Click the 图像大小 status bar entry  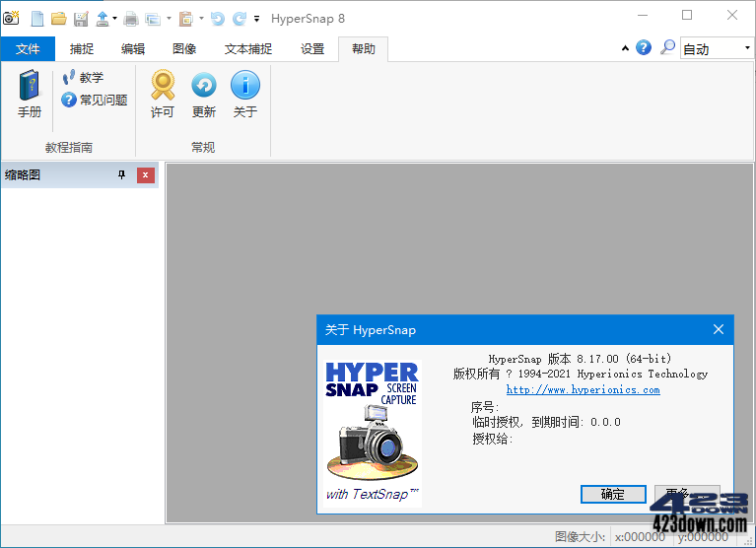[580, 536]
